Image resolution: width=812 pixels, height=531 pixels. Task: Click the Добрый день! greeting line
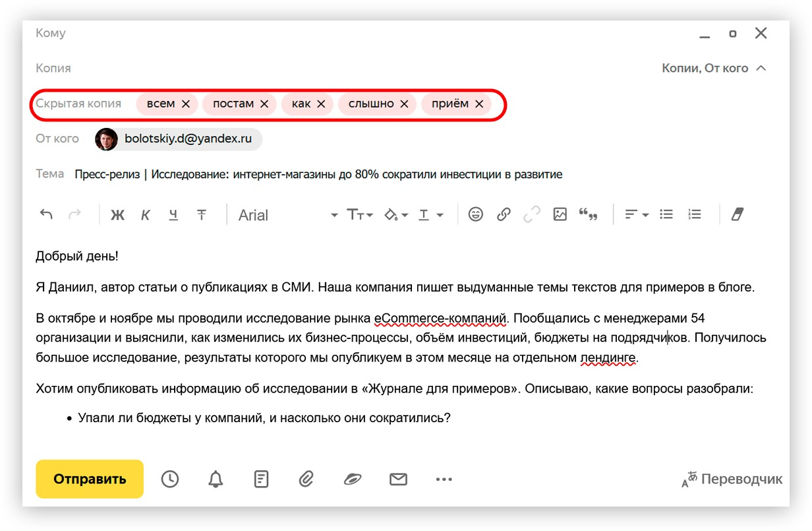click(x=77, y=256)
